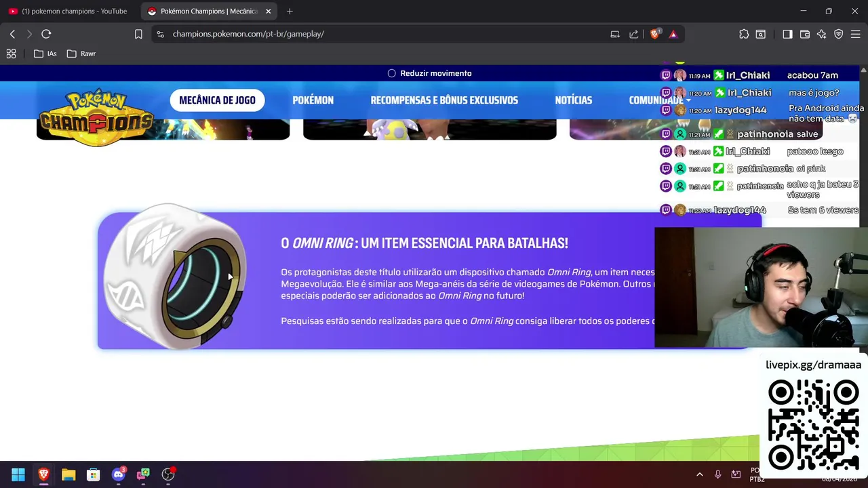Open OBS Studio from taskbar

[x=168, y=474]
